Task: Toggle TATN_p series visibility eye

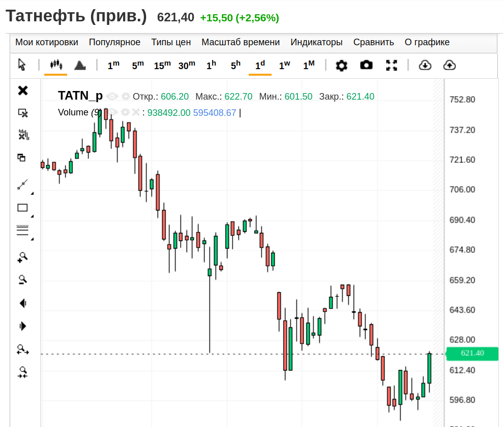Action: tap(112, 97)
